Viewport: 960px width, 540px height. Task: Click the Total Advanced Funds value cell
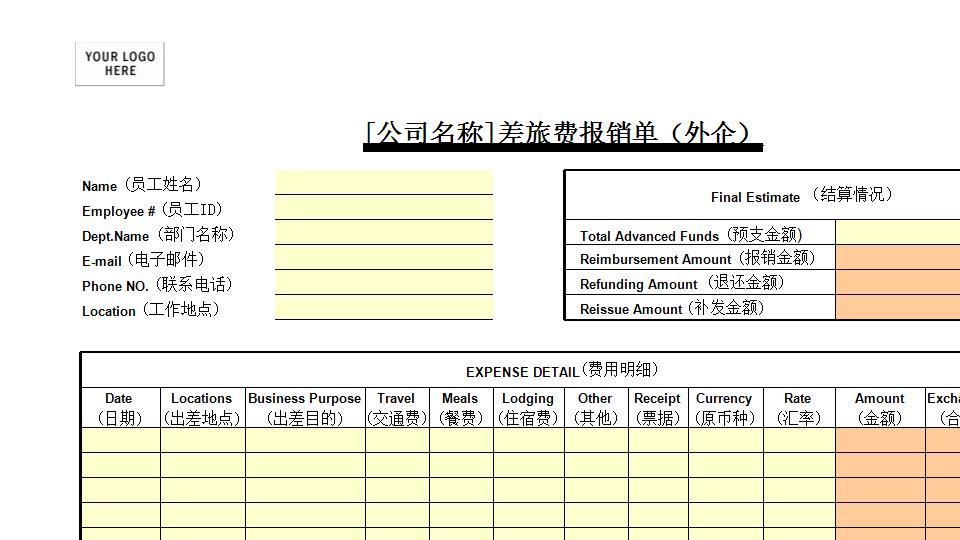pos(898,232)
